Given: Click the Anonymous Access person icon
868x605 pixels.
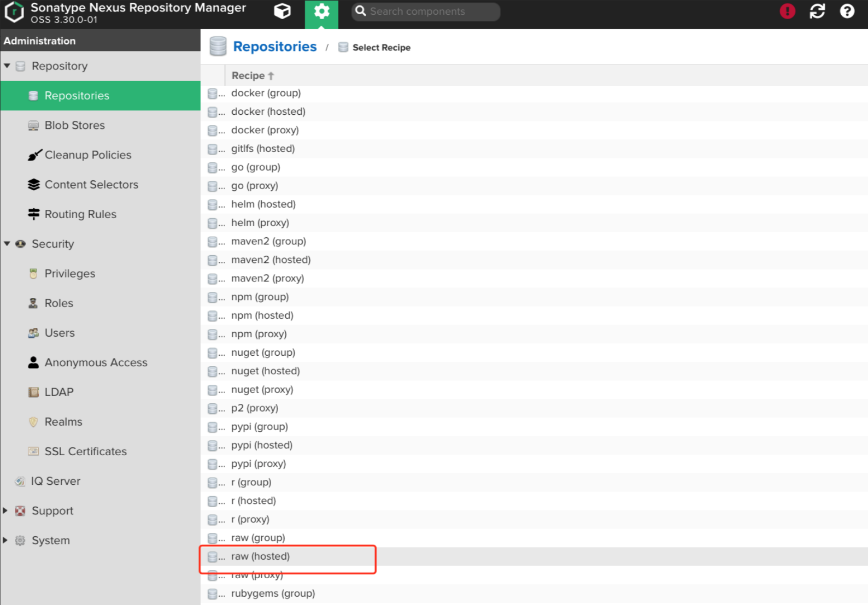Looking at the screenshot, I should coord(33,362).
